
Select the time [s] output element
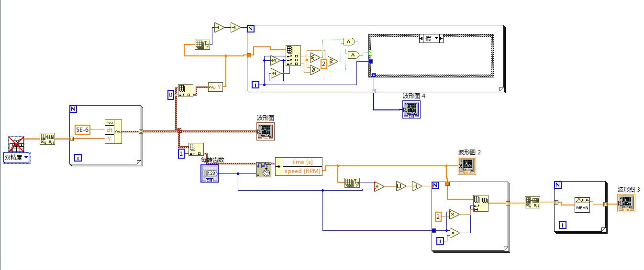coord(303,162)
